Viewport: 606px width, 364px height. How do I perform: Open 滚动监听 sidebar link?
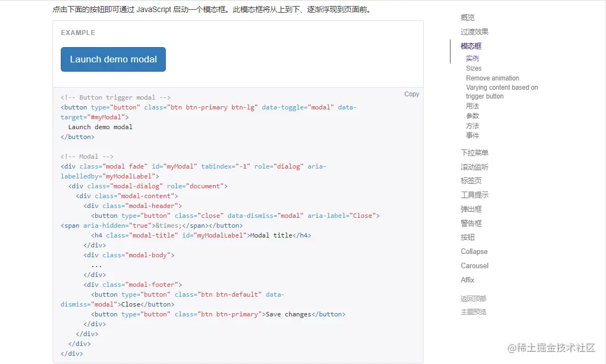tap(475, 167)
